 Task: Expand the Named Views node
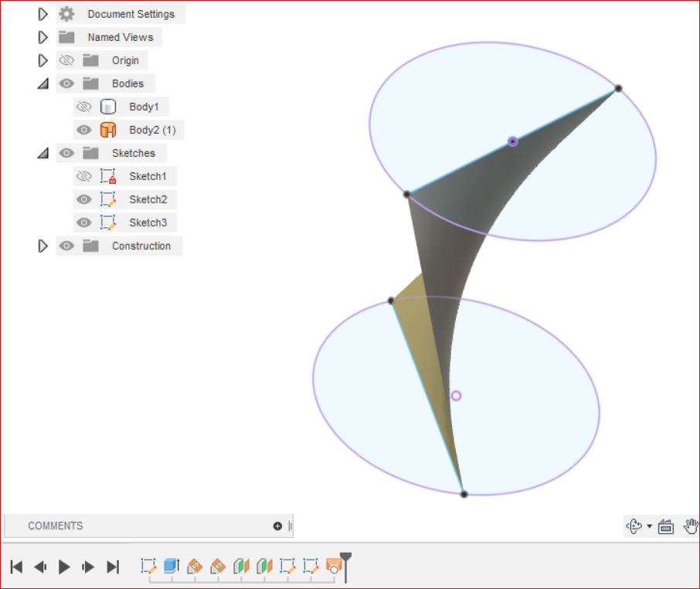coord(42,37)
